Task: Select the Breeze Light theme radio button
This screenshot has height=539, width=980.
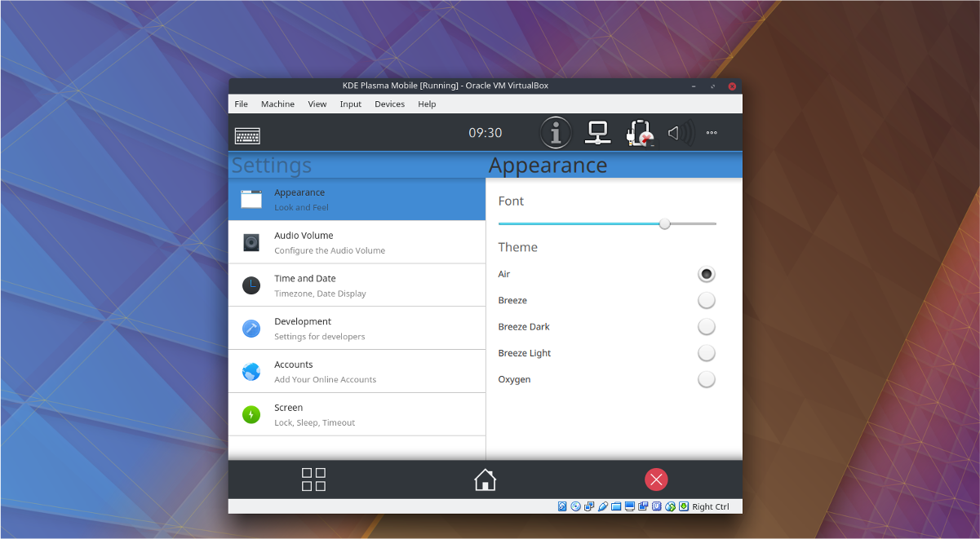Action: 707,352
